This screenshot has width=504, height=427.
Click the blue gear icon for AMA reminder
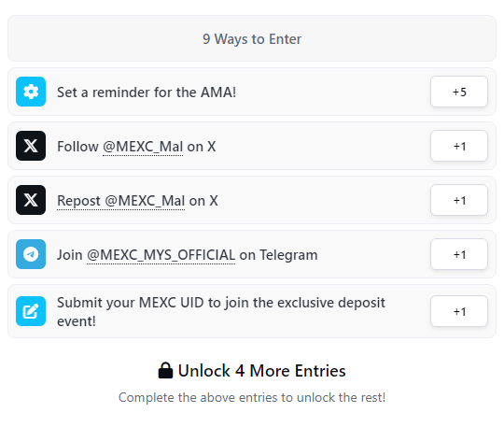(31, 92)
